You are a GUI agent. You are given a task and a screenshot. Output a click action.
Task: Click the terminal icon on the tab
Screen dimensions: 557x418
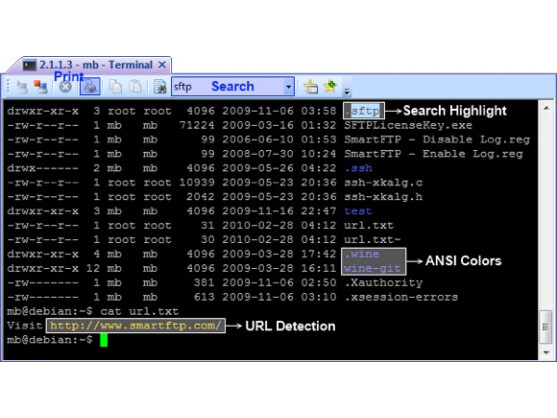click(29, 65)
